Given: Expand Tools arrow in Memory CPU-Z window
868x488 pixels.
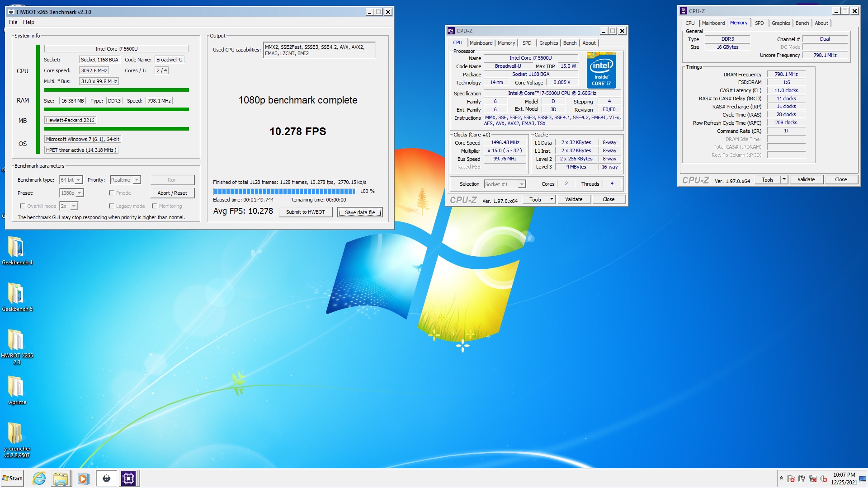Looking at the screenshot, I should click(784, 179).
